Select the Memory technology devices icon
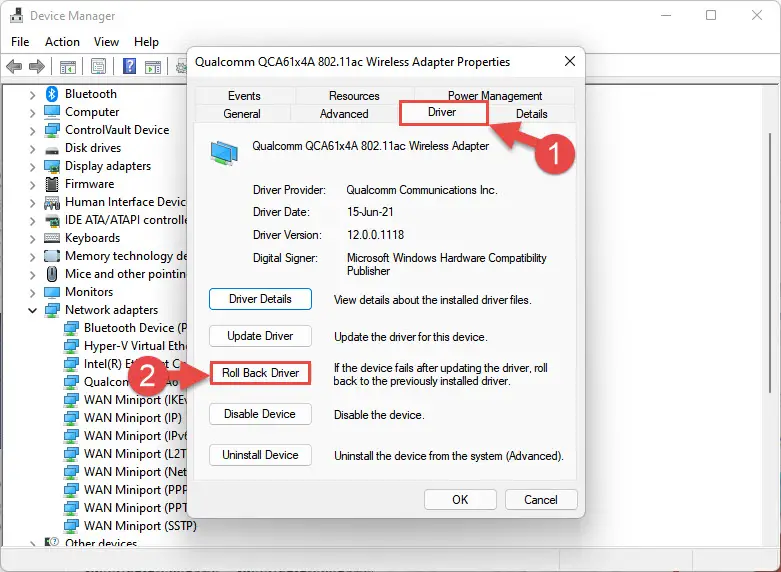This screenshot has width=781, height=572. tap(52, 256)
